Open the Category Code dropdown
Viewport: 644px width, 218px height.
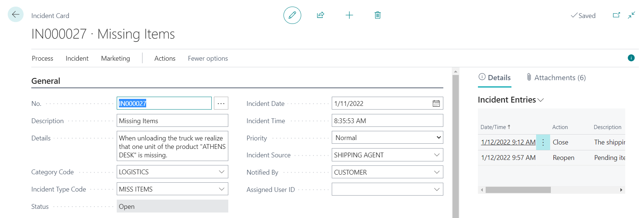[222, 172]
